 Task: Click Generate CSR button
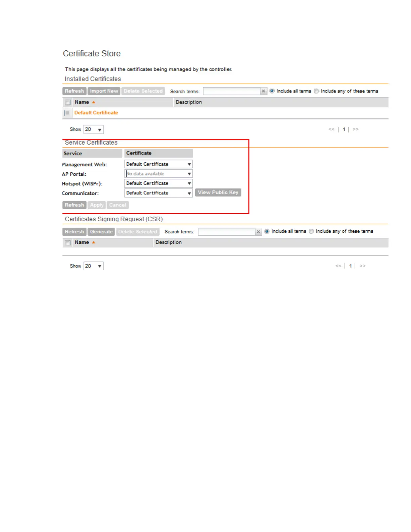pos(101,232)
